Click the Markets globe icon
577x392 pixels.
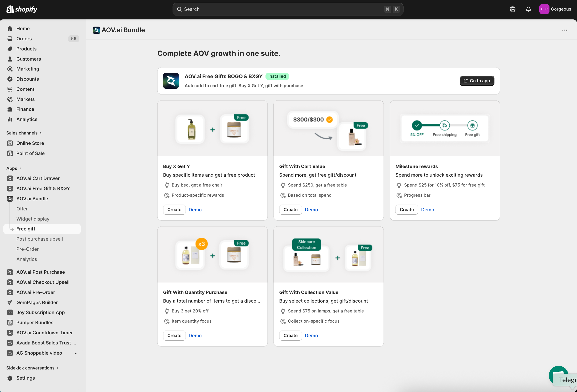click(10, 99)
